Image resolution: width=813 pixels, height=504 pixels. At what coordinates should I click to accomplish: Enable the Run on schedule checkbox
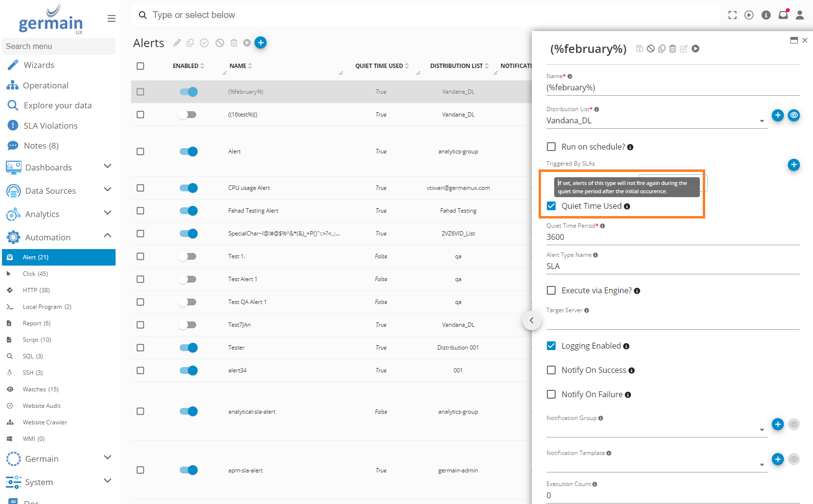point(551,147)
